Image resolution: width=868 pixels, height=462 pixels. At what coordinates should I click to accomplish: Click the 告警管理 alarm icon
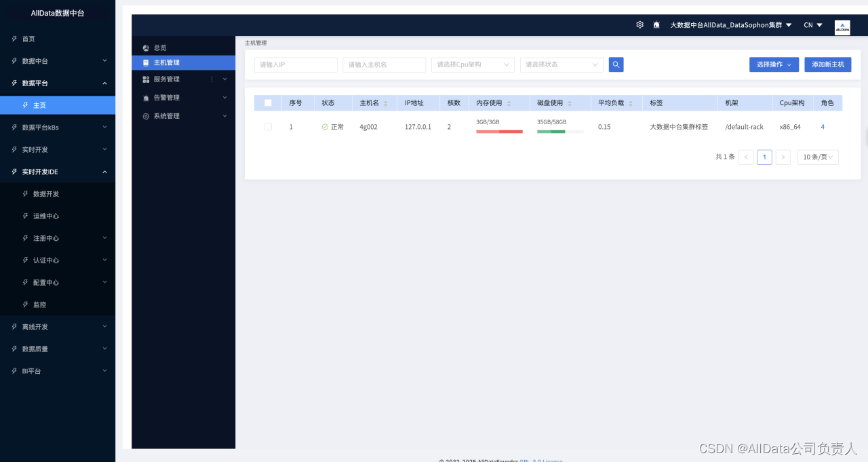click(x=146, y=98)
